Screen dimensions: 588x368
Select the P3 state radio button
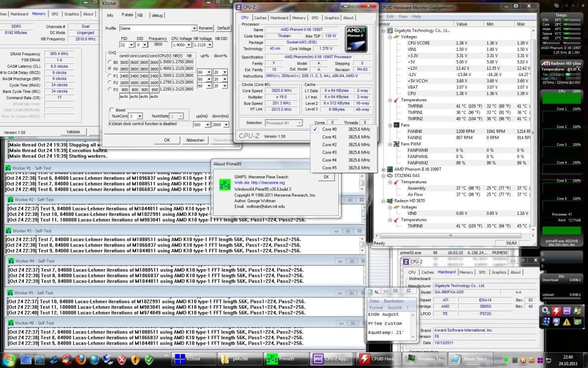pyautogui.click(x=110, y=89)
